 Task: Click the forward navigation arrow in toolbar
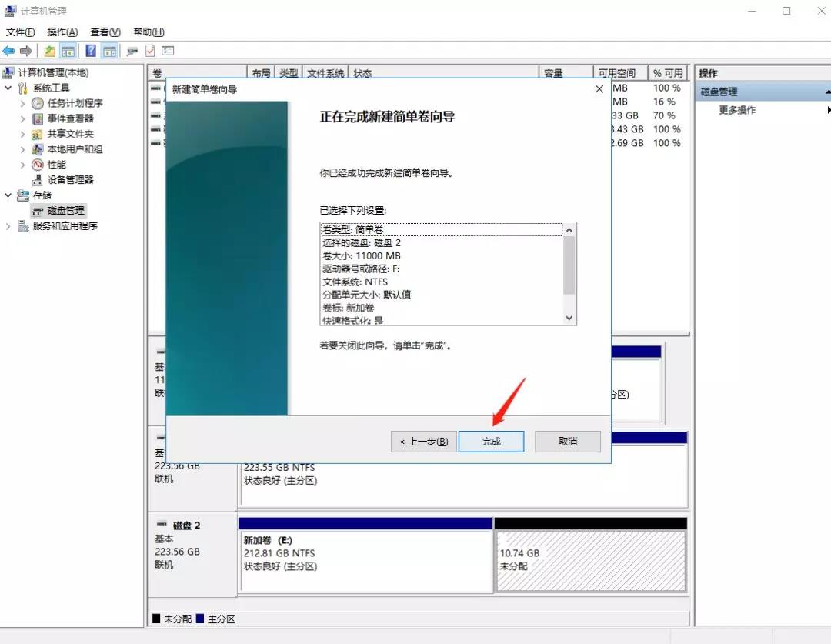(25, 51)
